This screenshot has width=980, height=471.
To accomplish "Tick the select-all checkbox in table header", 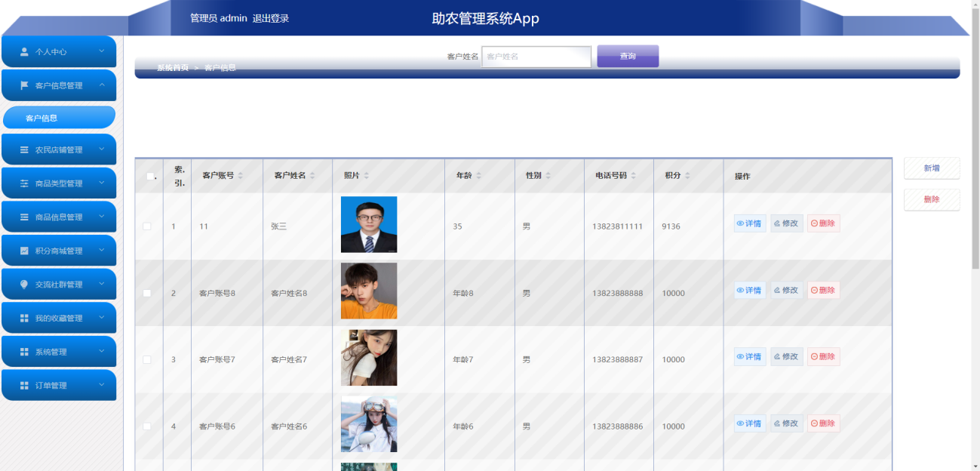I will [150, 176].
